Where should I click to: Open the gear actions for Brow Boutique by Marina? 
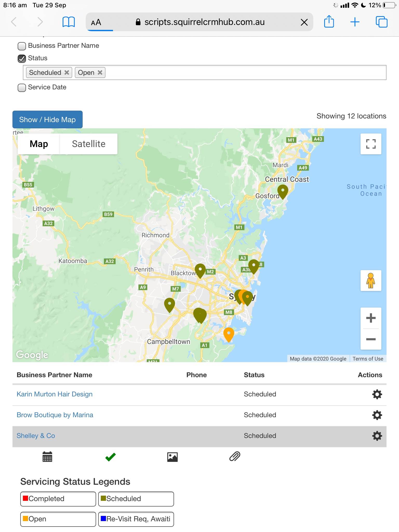[x=377, y=415]
